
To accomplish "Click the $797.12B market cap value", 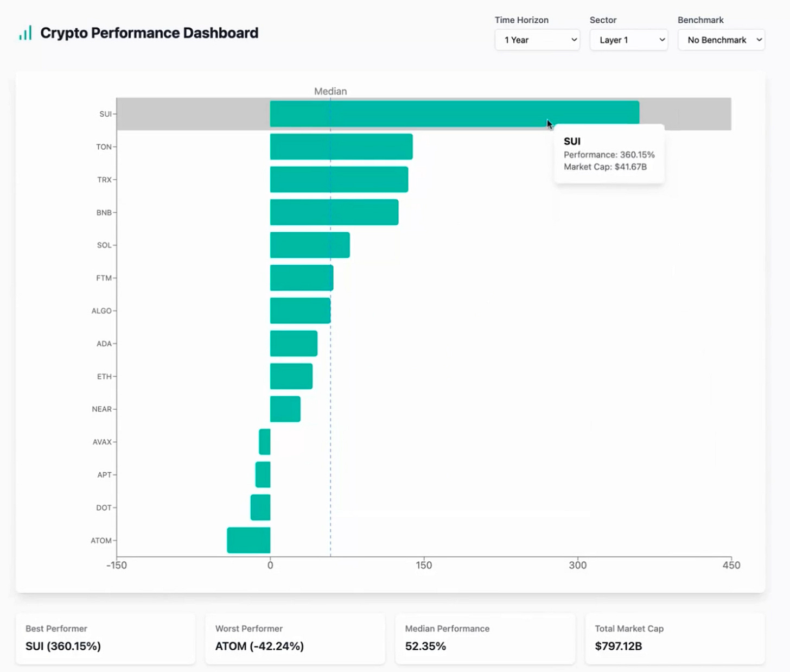I will [619, 646].
